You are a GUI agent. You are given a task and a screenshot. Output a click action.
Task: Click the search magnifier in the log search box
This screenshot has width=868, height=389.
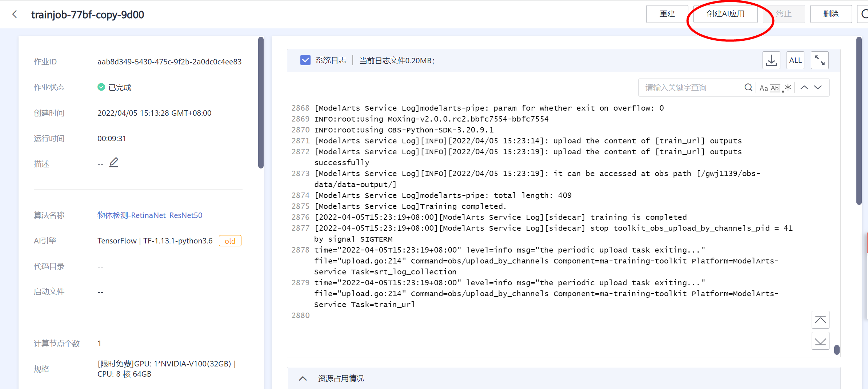pos(748,88)
